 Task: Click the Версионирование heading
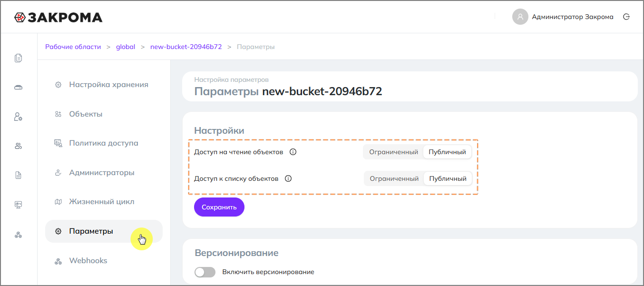[236, 253]
